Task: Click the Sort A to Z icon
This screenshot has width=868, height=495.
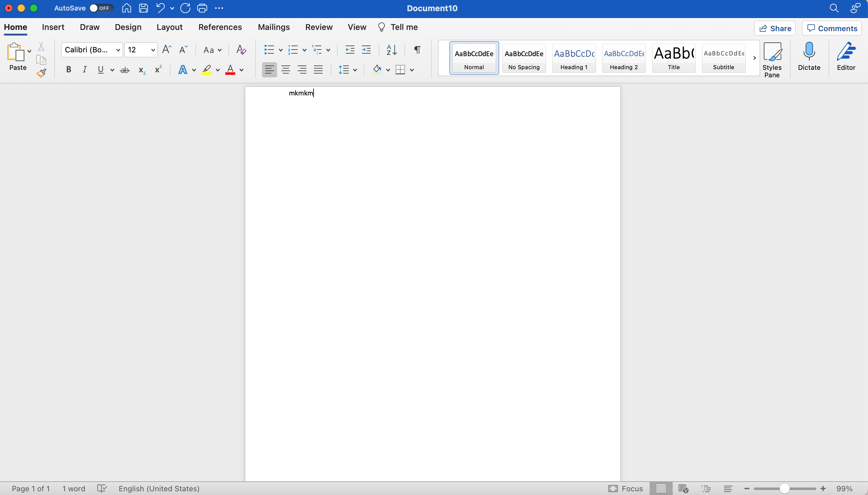Action: coord(391,50)
